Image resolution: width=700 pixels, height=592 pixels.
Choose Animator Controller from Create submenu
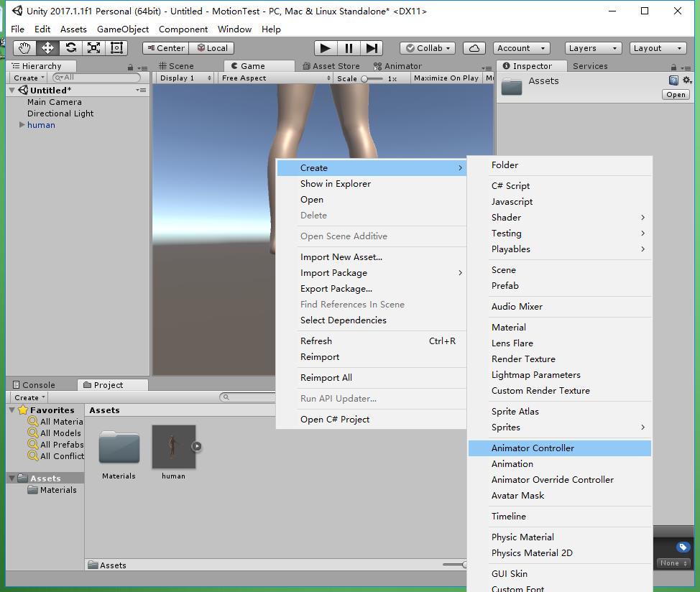click(x=560, y=448)
